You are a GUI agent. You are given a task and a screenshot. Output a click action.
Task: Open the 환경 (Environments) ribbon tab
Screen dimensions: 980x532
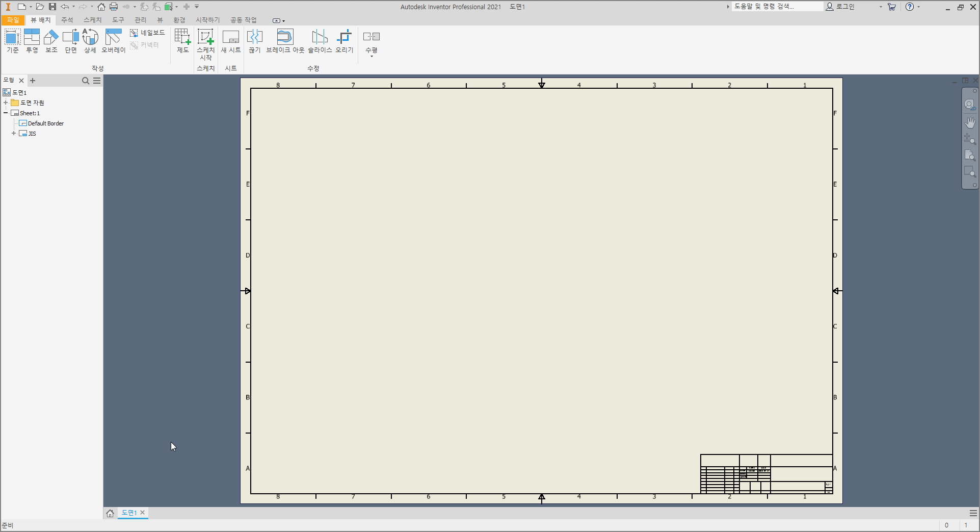point(179,20)
